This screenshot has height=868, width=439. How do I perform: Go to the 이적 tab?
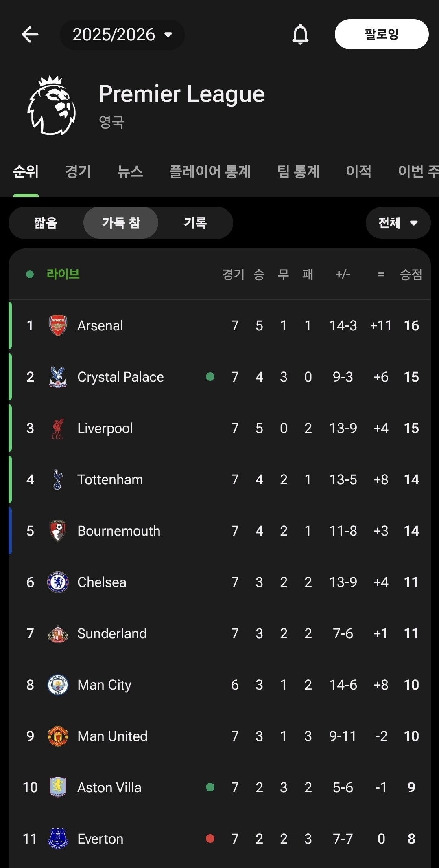click(358, 171)
